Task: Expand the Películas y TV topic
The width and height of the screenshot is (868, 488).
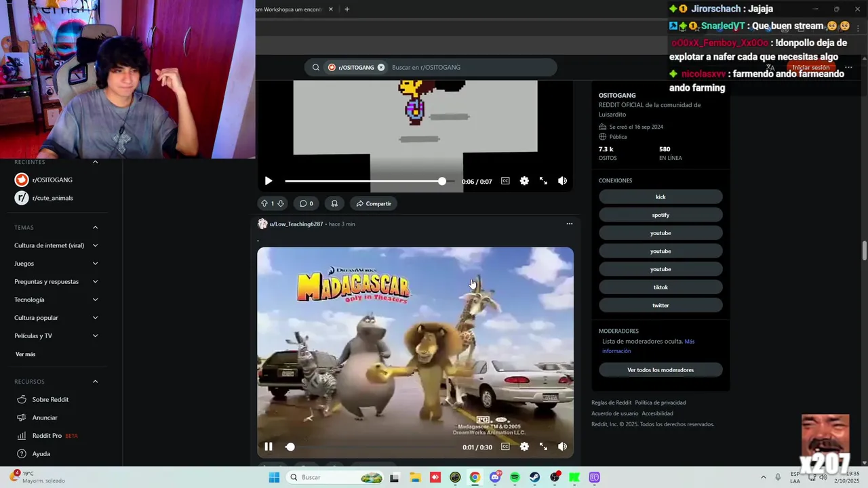Action: click(x=56, y=335)
